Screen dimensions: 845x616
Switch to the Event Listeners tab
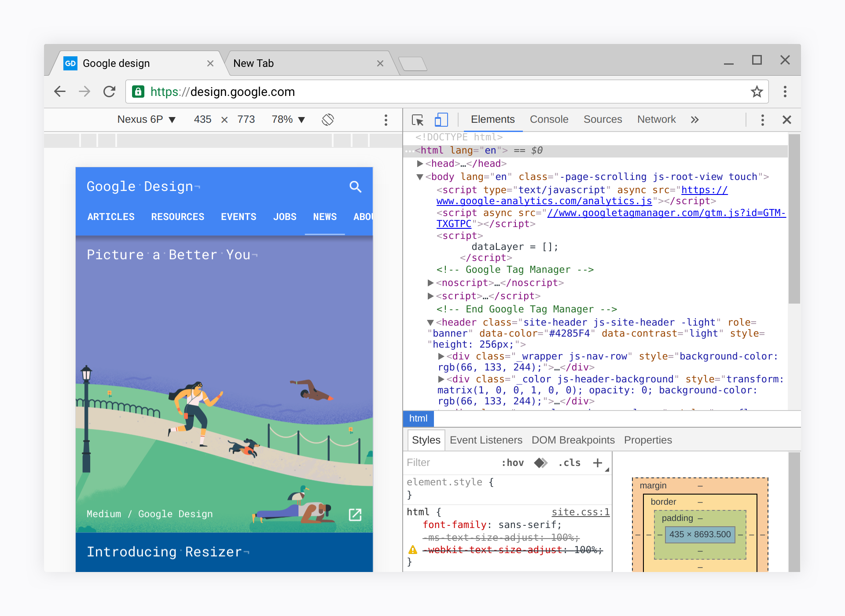point(486,440)
